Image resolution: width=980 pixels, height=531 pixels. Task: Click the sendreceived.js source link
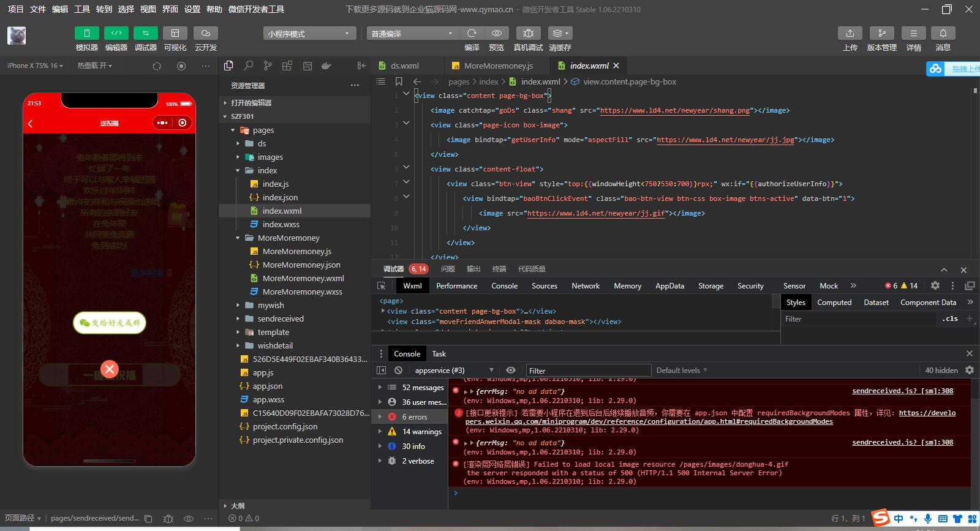coord(902,391)
